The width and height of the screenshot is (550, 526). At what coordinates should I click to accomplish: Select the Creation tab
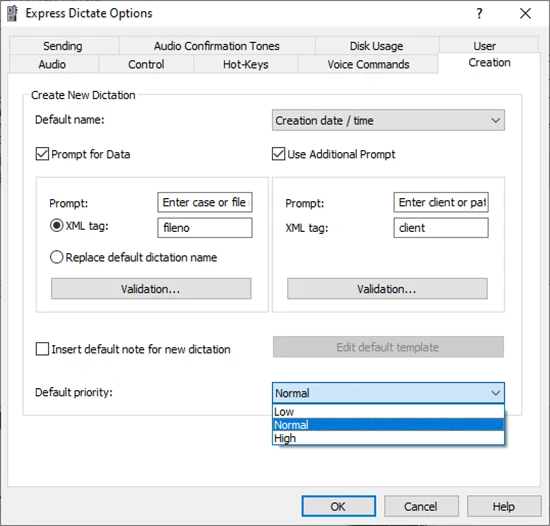pyautogui.click(x=489, y=62)
